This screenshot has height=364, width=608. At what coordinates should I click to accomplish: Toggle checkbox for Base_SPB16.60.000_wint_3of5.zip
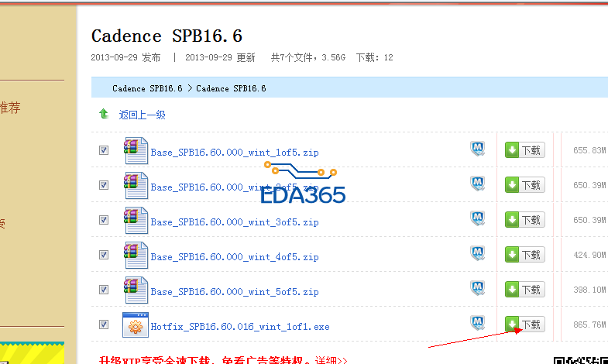(104, 220)
